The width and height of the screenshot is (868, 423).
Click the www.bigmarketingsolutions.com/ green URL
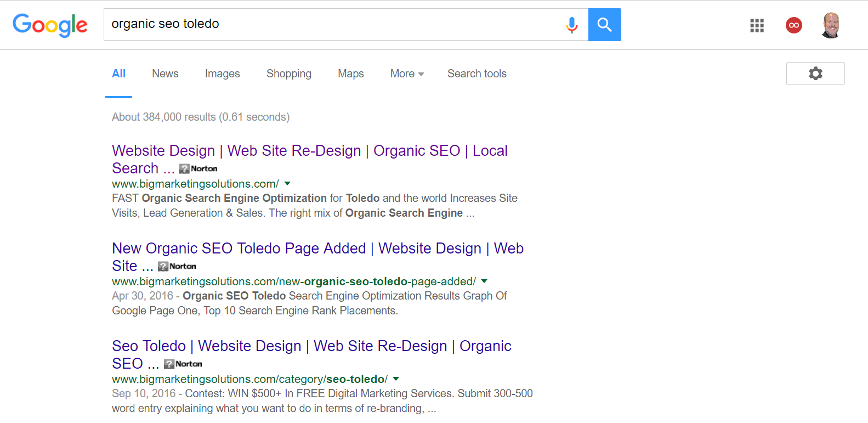195,184
